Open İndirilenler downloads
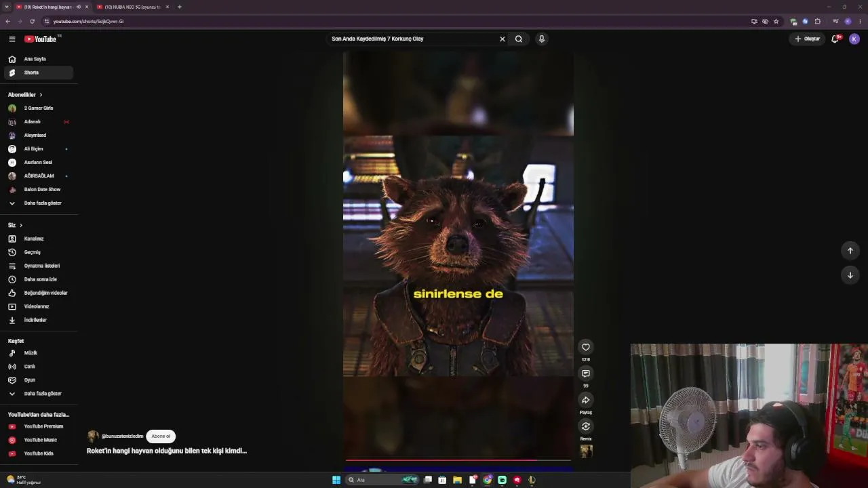Screen dimensions: 868x488 pos(38,320)
